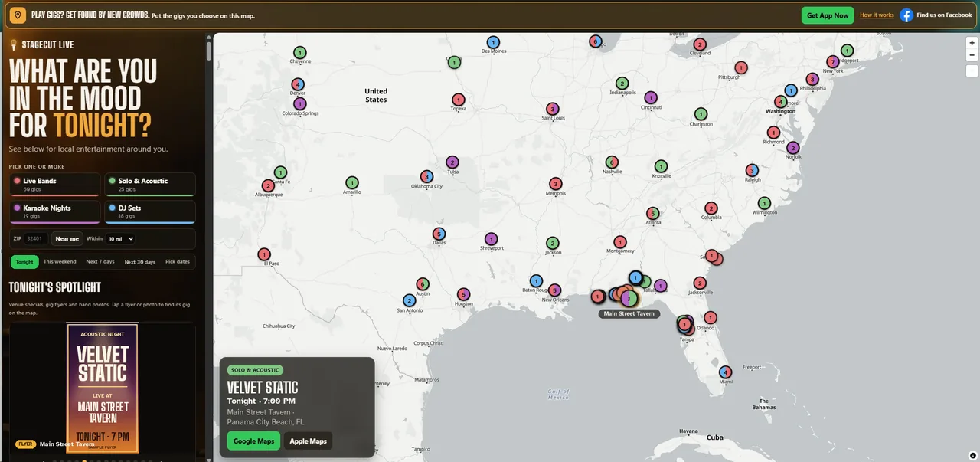
Task: Click the yellow FLYER badge
Action: click(25, 444)
